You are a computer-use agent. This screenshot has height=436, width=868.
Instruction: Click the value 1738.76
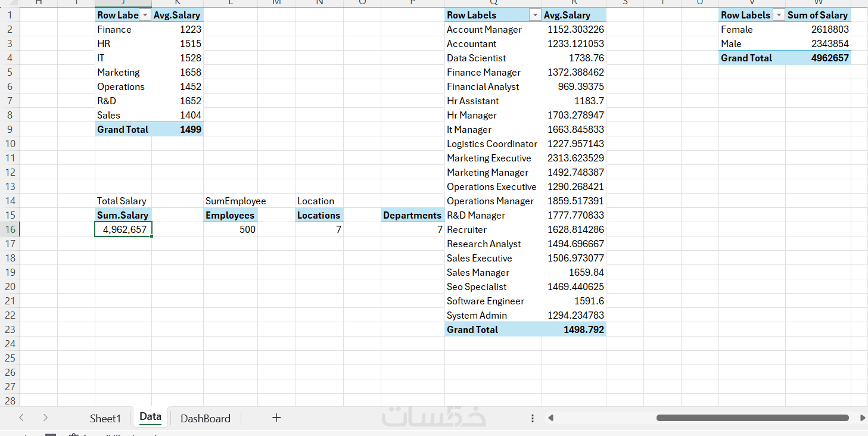(574, 58)
